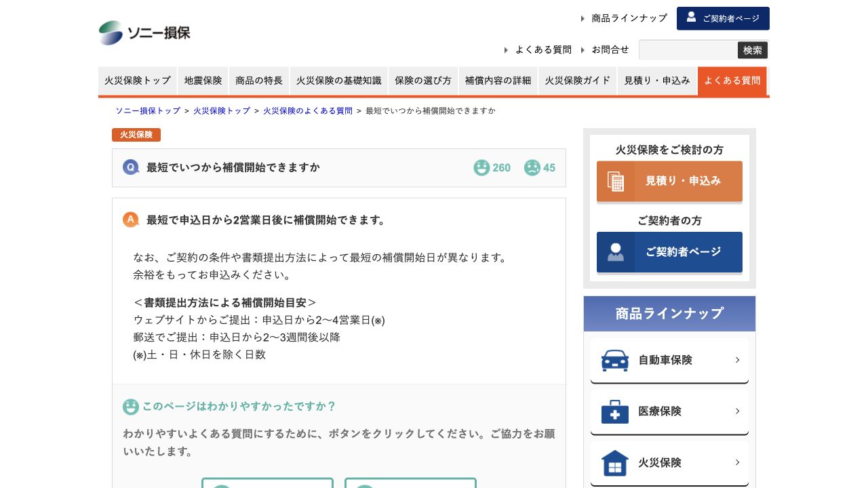The image size is (868, 488).
Task: Click the arrow beside お問合せ
Action: pyautogui.click(x=583, y=50)
